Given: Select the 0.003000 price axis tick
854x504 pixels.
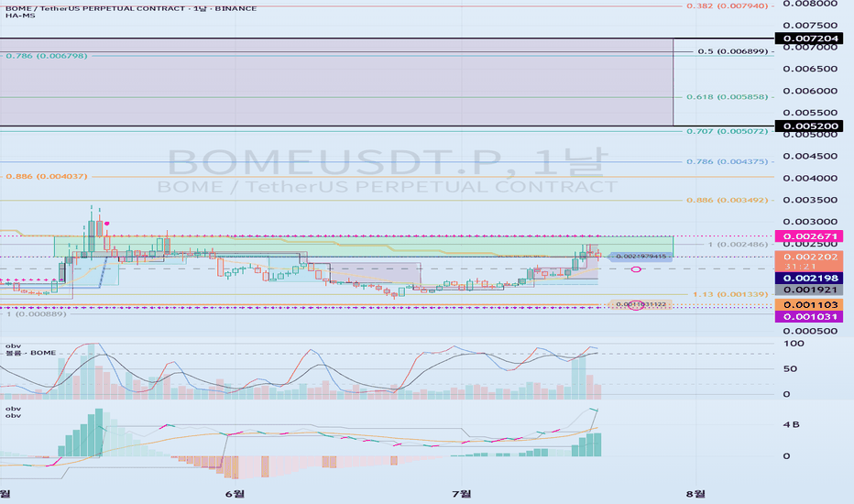Looking at the screenshot, I should point(810,222).
